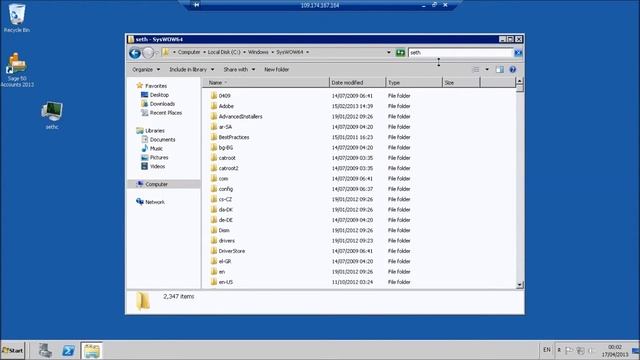640x360 pixels.
Task: Show the preview pane icon
Action: tap(500, 70)
